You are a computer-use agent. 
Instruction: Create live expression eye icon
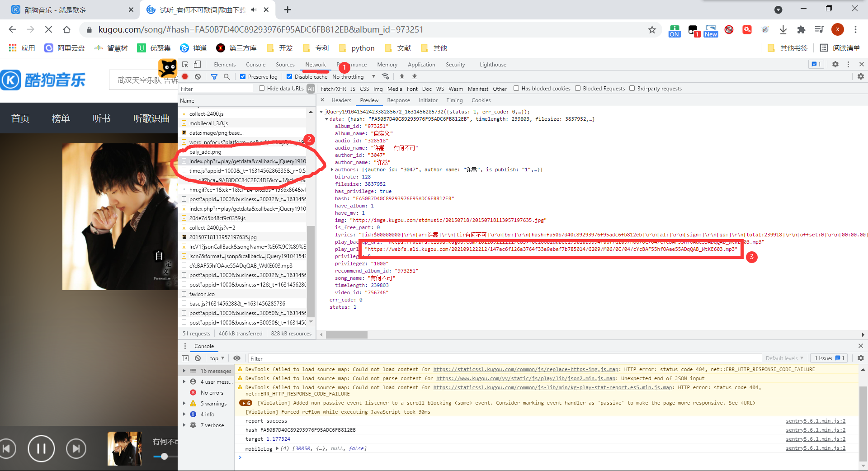tap(237, 358)
